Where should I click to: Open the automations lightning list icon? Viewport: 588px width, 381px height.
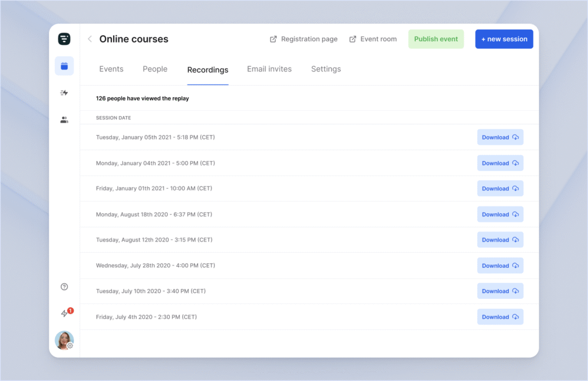(x=64, y=93)
